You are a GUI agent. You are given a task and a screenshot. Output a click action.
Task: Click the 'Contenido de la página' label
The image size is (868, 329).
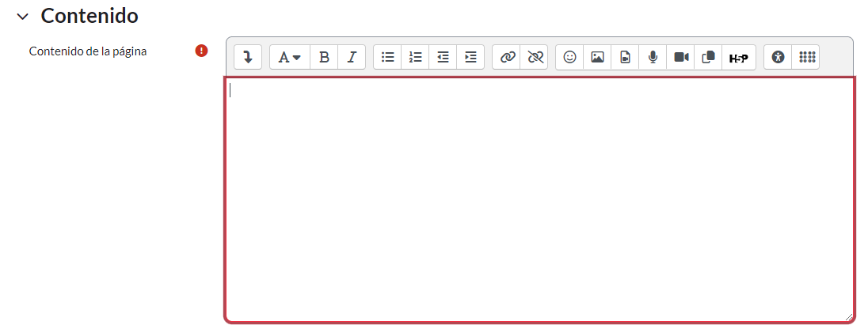point(88,51)
